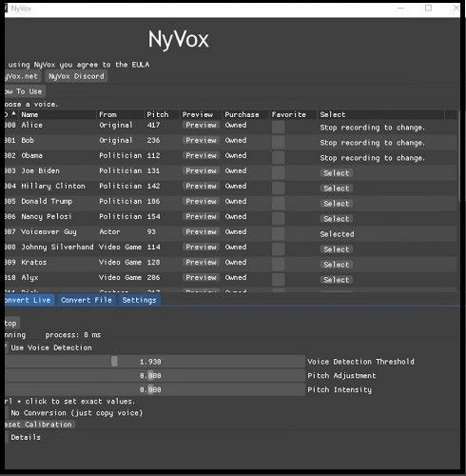Click Reset Calibration button
The width and height of the screenshot is (466, 476).
point(40,425)
